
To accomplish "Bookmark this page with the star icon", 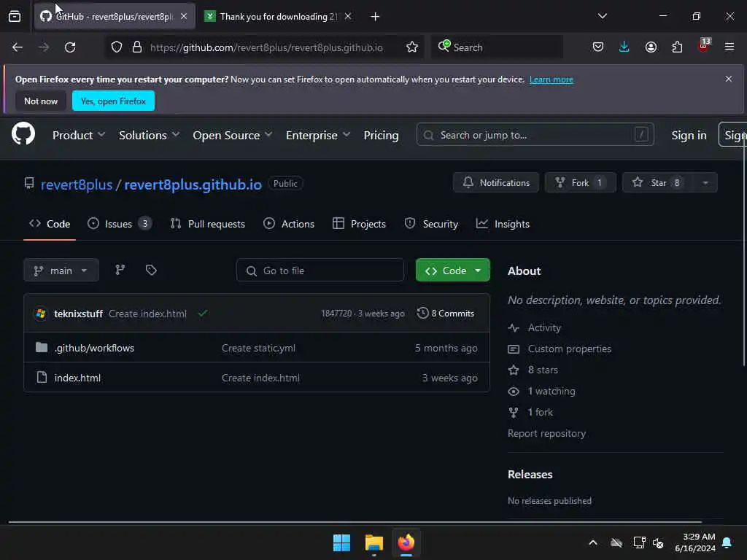I will pos(412,47).
